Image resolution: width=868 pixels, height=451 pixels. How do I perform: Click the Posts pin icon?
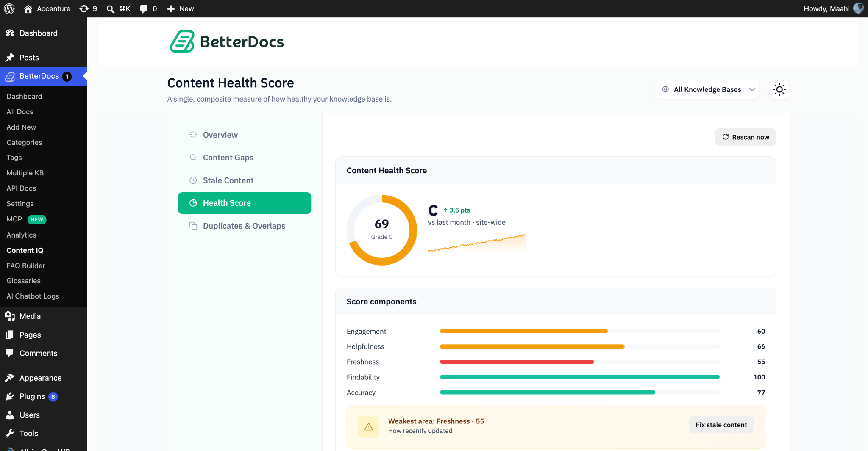10,58
